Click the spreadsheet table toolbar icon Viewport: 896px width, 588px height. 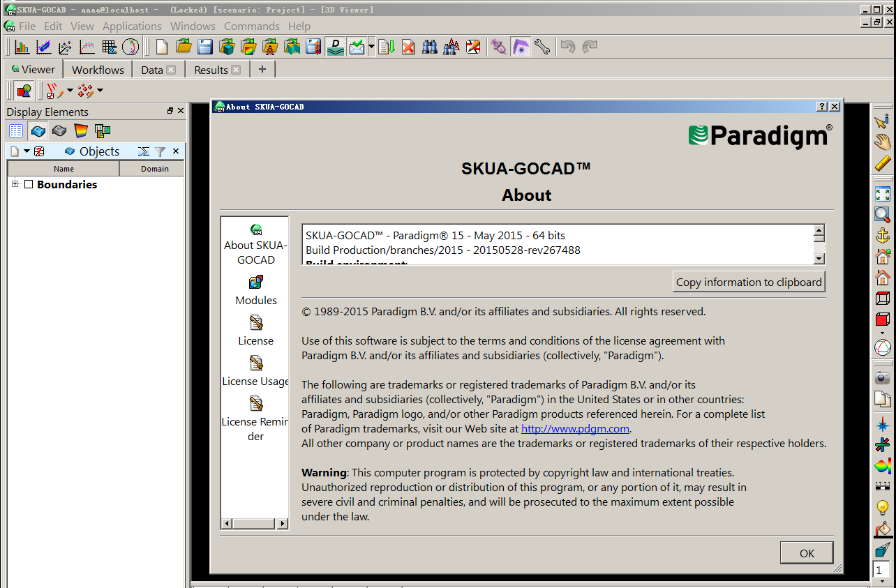[x=109, y=47]
